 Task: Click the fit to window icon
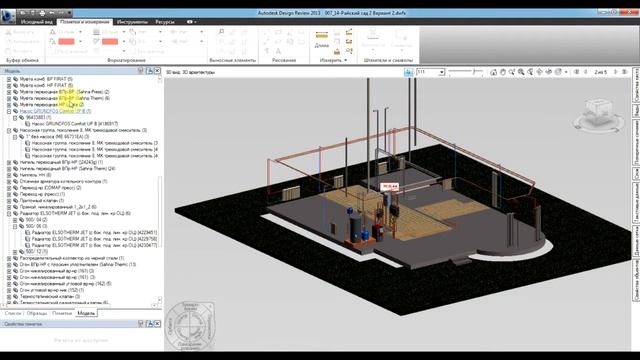click(530, 72)
